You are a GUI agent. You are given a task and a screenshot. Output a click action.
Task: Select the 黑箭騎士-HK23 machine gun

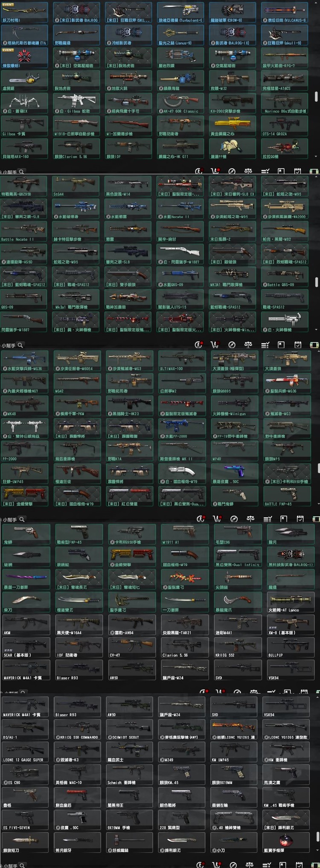pos(129,406)
